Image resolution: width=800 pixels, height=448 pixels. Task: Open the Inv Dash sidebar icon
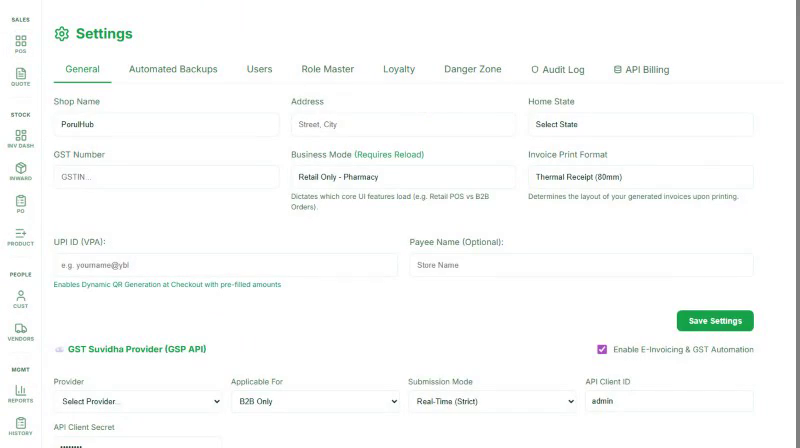pos(20,138)
